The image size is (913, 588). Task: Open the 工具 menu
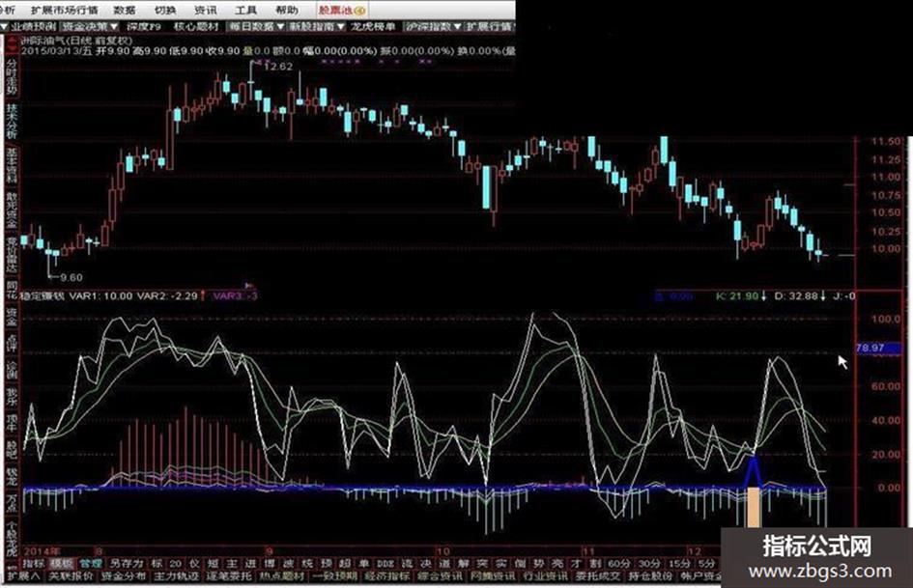[x=245, y=10]
